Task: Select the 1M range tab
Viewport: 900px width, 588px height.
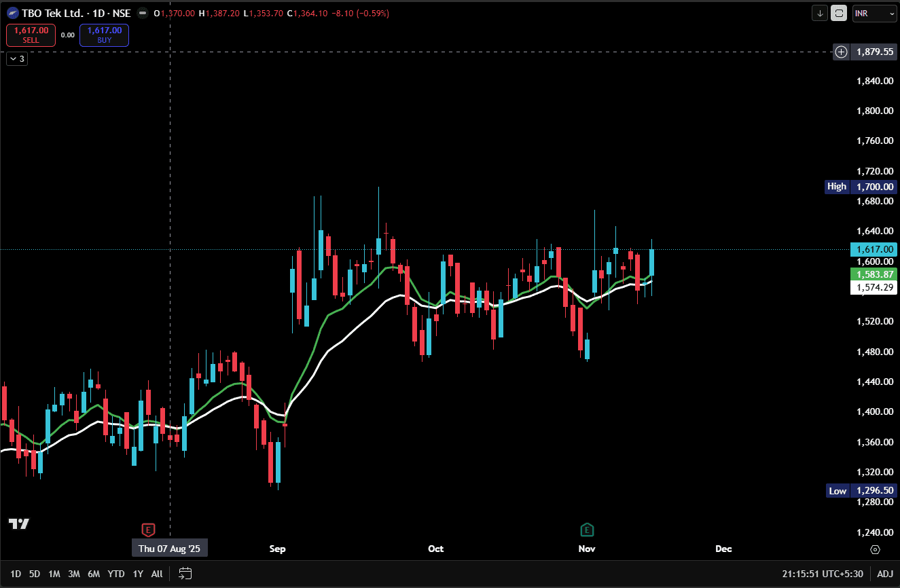Action: coord(54,574)
